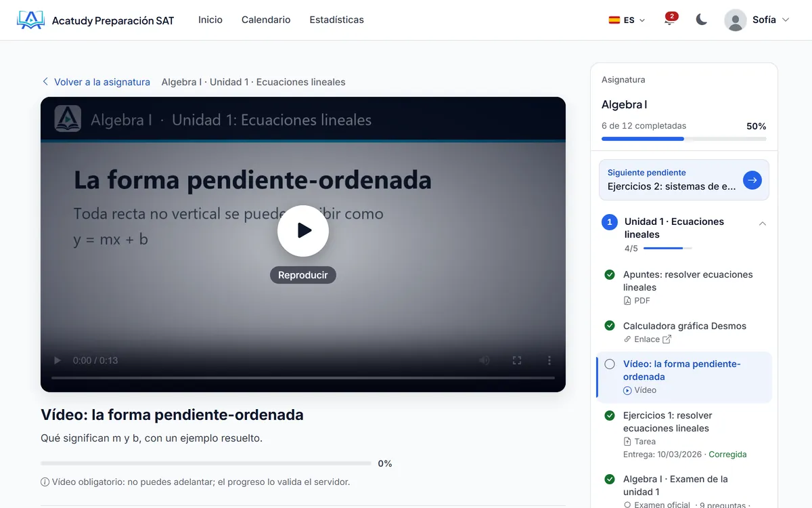The image size is (812, 508).
Task: Open the Estadísticas menu item
Action: [336, 20]
